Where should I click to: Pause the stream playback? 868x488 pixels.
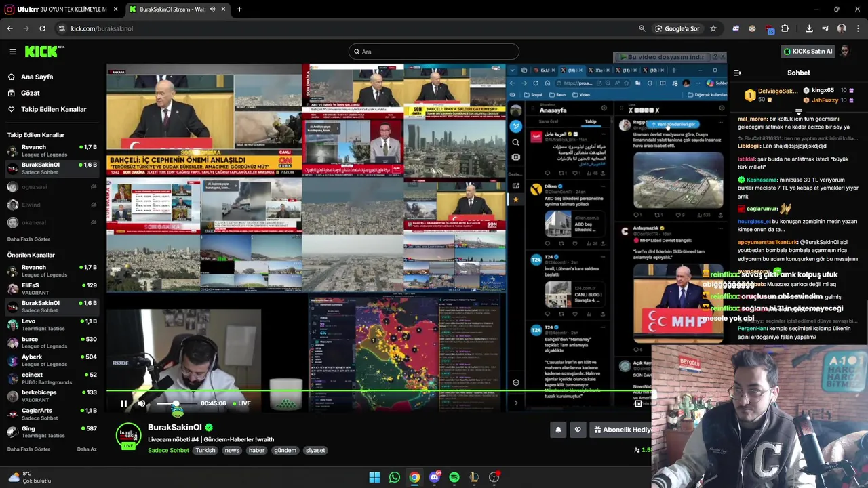pyautogui.click(x=123, y=403)
